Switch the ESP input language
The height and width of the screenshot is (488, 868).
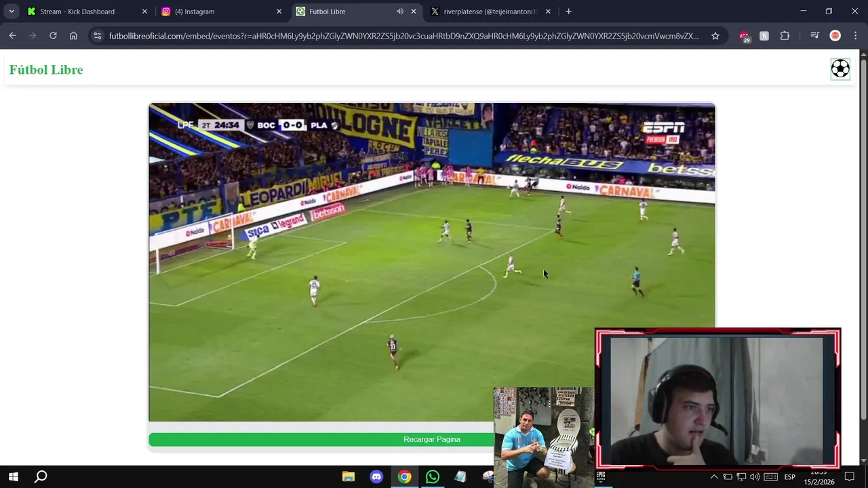(x=790, y=477)
